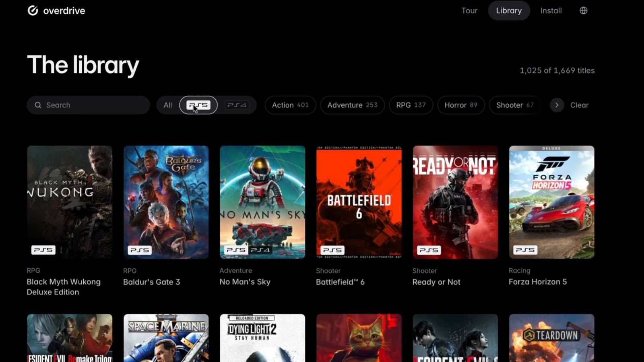Toggle the PS5 platform filter

(x=198, y=105)
